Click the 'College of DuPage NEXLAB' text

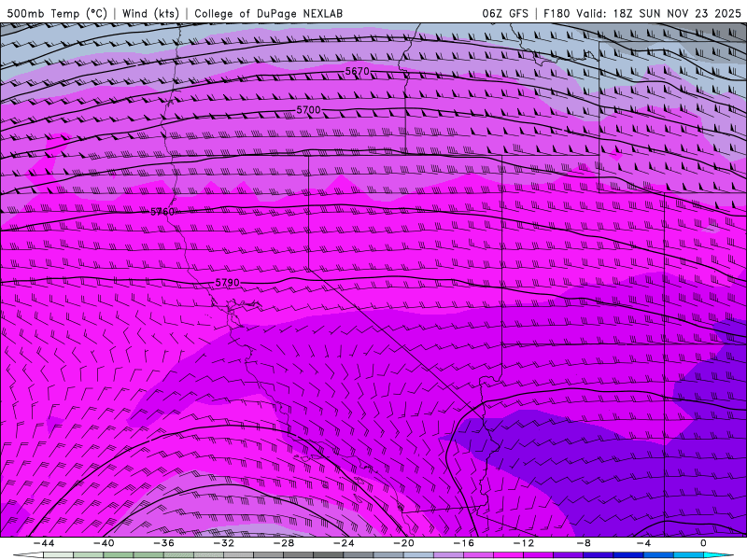[269, 13]
